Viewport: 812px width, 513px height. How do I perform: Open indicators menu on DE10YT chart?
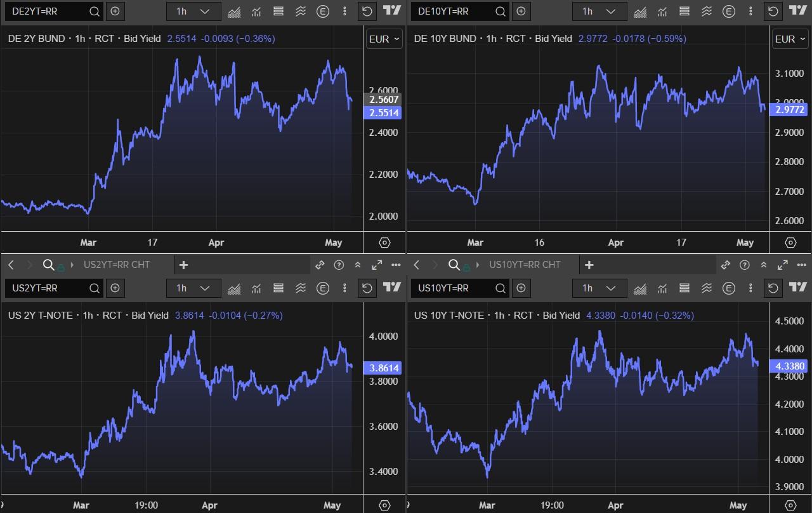click(x=662, y=11)
